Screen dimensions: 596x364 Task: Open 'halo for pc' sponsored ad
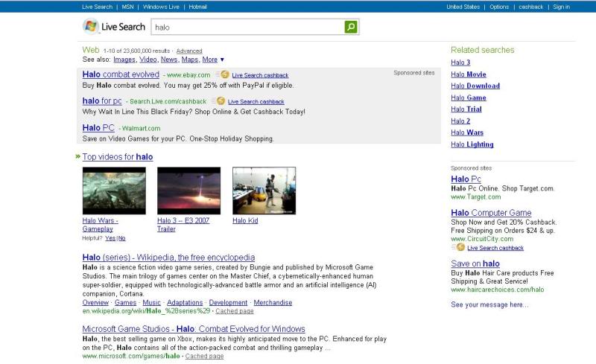102,101
